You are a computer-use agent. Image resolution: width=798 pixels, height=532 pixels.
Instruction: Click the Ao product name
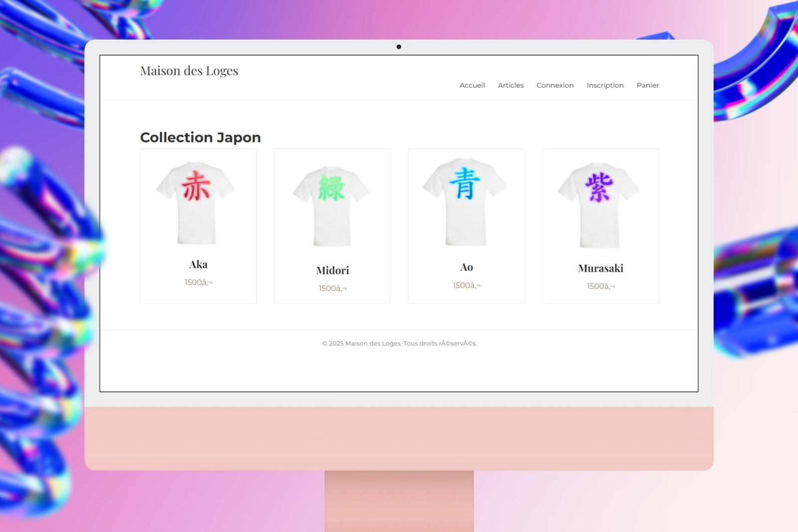(466, 267)
